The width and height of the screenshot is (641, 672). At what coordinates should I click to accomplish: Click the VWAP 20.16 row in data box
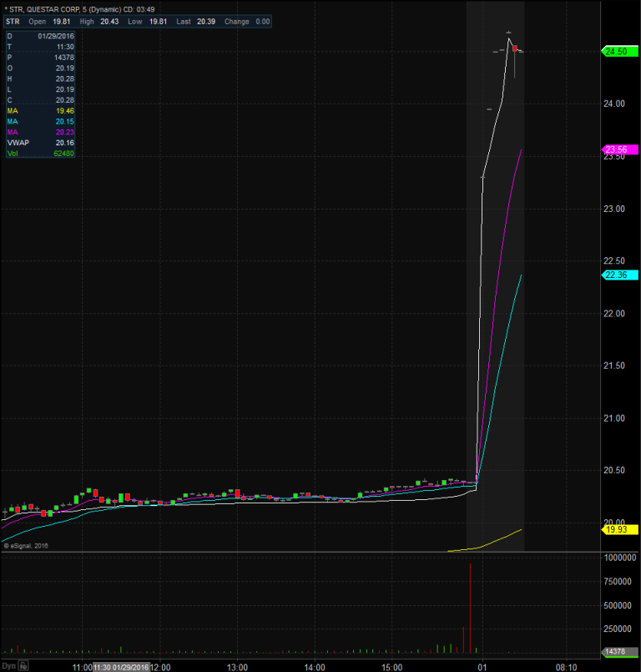[40, 143]
